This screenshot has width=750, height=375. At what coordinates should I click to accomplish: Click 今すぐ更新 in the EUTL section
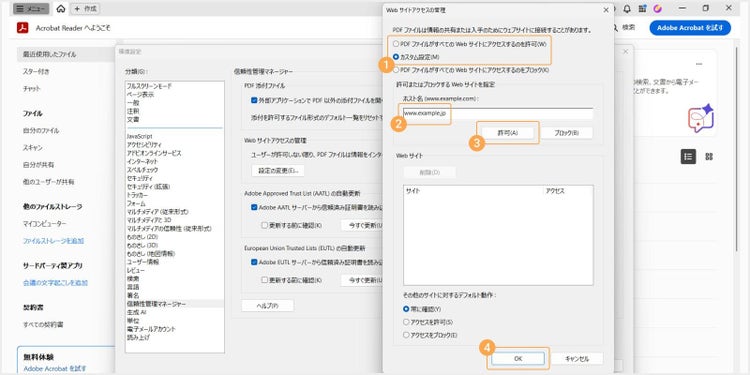(x=362, y=280)
